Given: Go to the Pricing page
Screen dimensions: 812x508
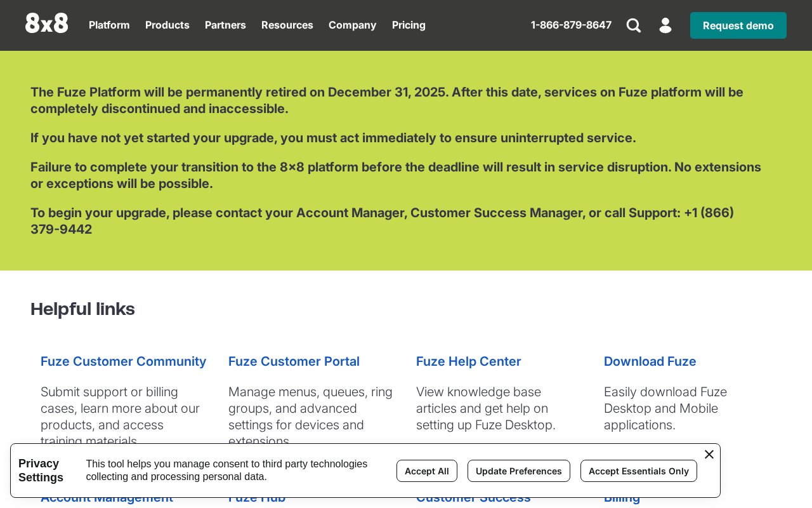Looking at the screenshot, I should (409, 25).
